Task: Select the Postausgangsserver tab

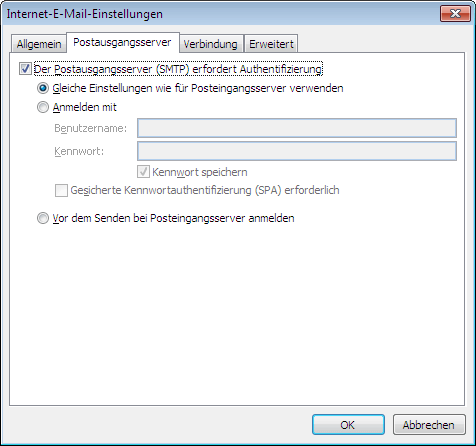Action: (x=123, y=42)
